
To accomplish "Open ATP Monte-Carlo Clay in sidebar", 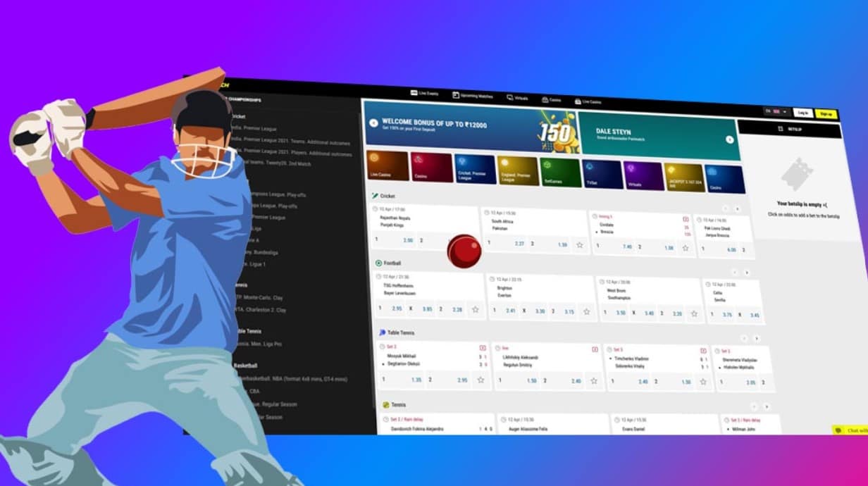I will click(x=259, y=298).
